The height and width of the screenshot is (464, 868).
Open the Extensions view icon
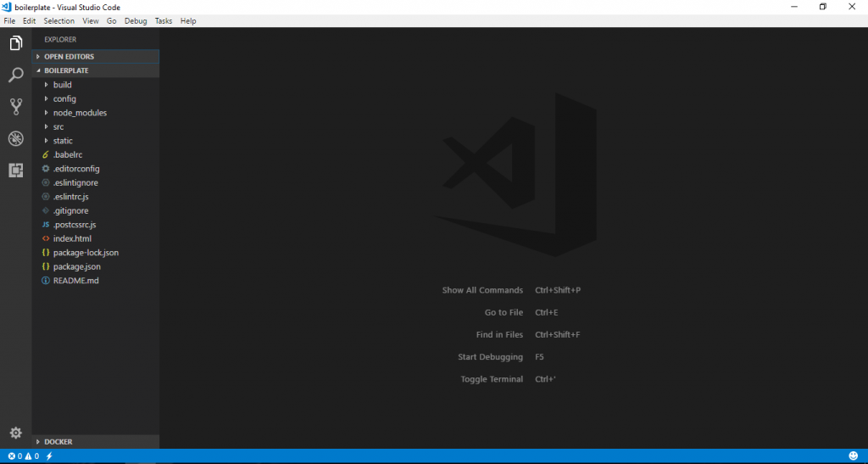pyautogui.click(x=15, y=170)
